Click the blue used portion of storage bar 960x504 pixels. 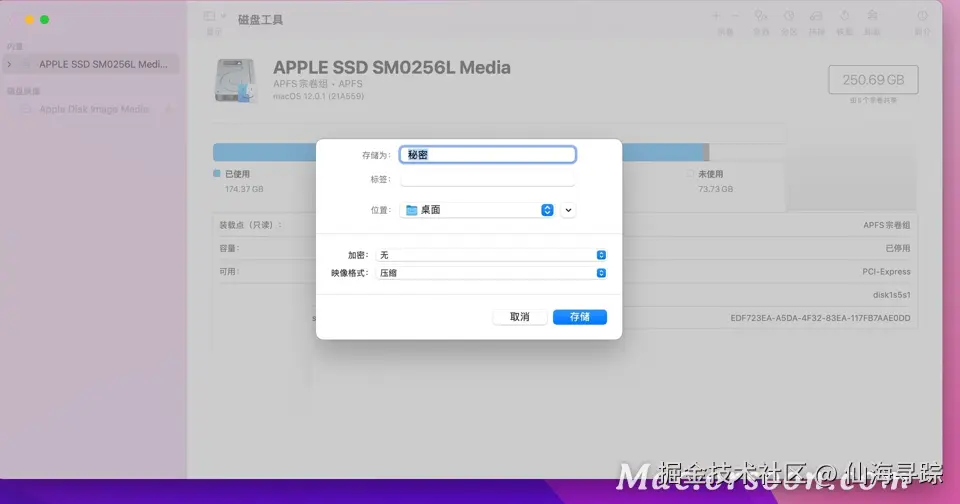(264, 152)
